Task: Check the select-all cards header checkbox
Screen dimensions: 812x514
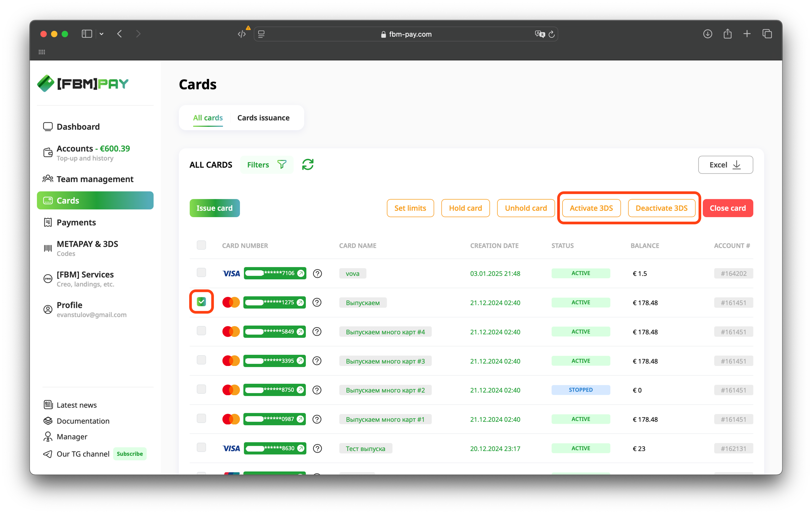Action: coord(201,245)
